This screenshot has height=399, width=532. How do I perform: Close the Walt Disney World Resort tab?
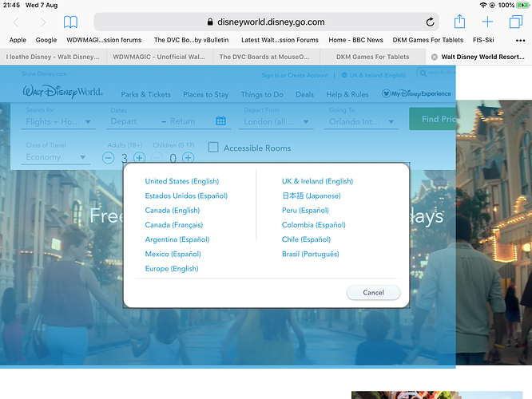(x=435, y=57)
